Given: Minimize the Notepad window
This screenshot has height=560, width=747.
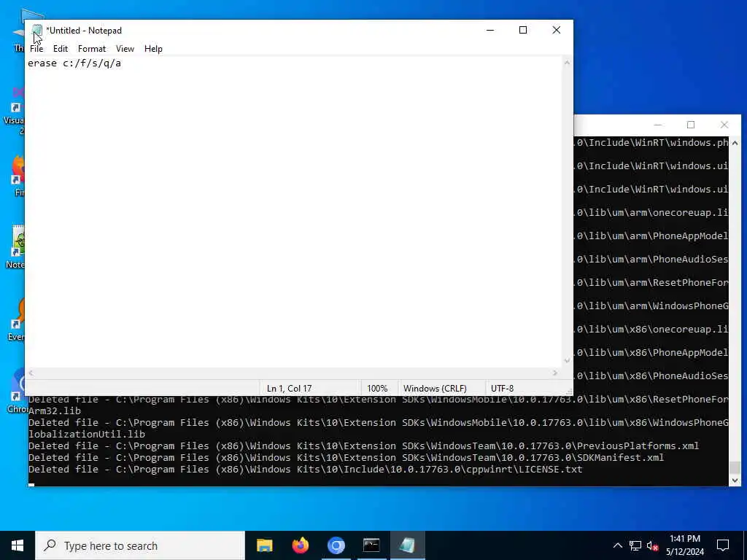Looking at the screenshot, I should click(490, 30).
